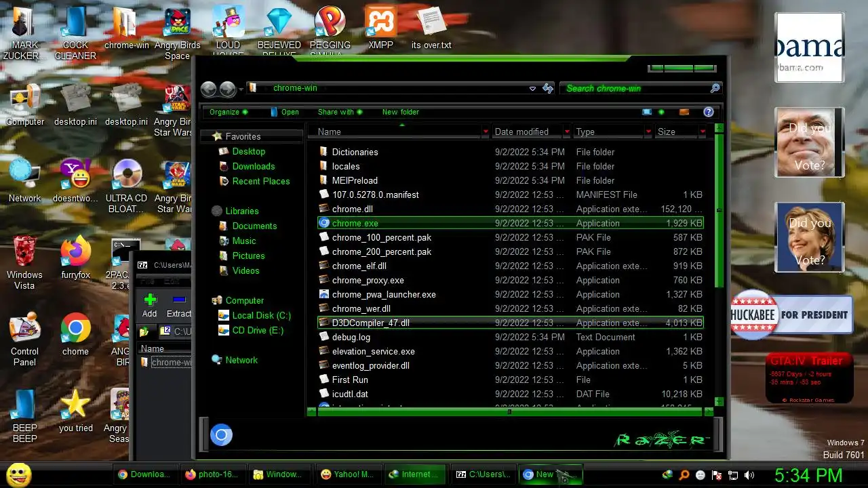Open Control Panel desktop icon
The width and height of the screenshot is (868, 488).
(24, 328)
